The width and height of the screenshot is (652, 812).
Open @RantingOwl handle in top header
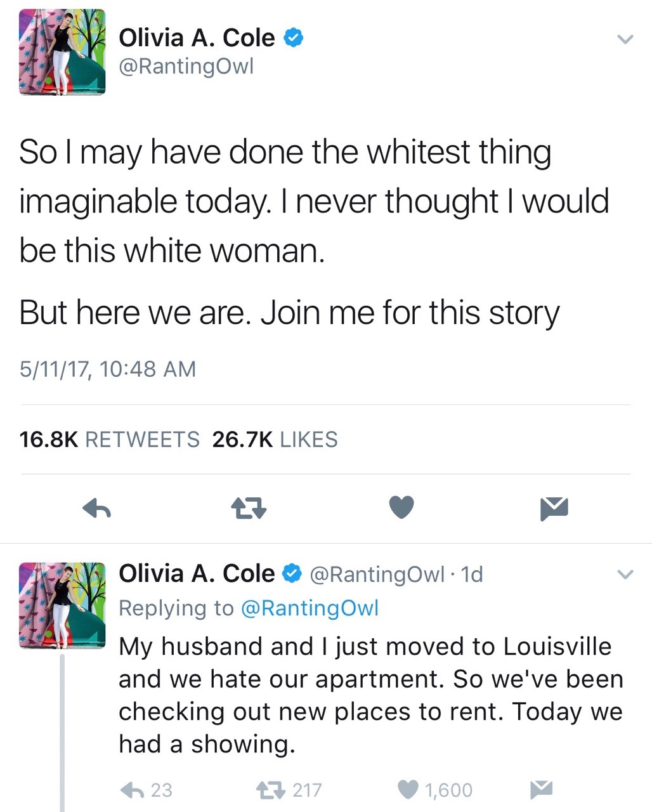(x=186, y=67)
